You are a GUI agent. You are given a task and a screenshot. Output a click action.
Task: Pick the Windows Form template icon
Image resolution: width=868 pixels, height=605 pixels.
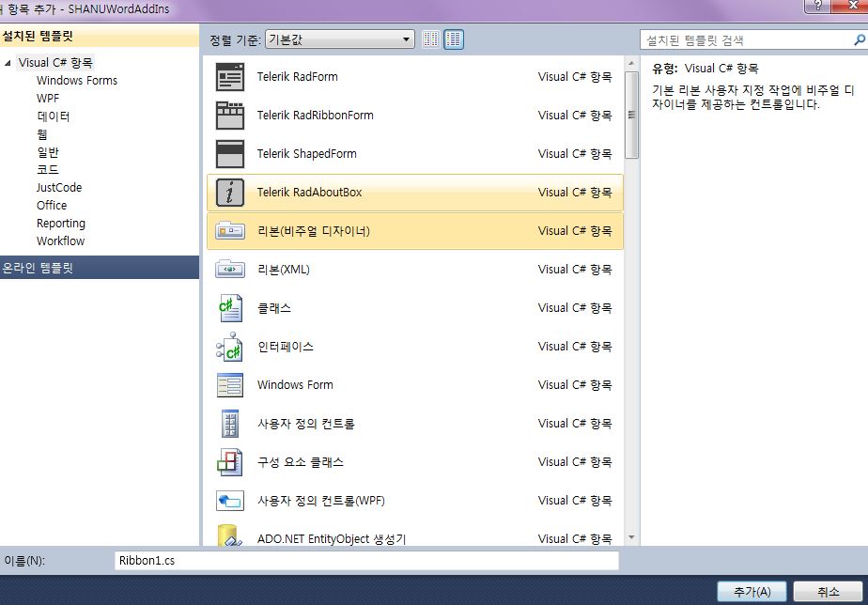(230, 385)
